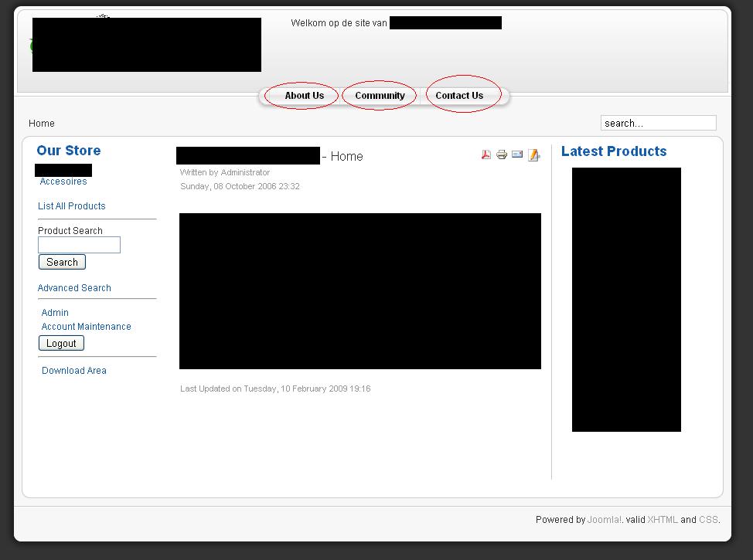Screen dimensions: 753x560
Task: Click 'Written by Administrator' text
Action: 225,172
